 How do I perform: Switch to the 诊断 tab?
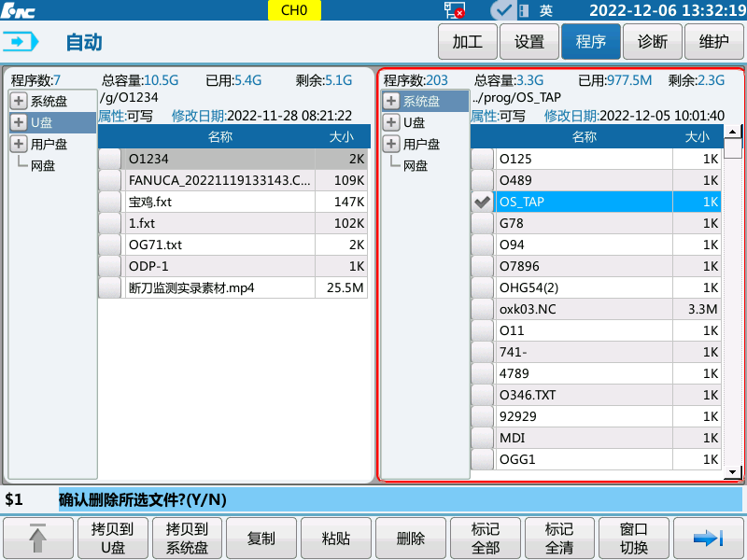(653, 42)
